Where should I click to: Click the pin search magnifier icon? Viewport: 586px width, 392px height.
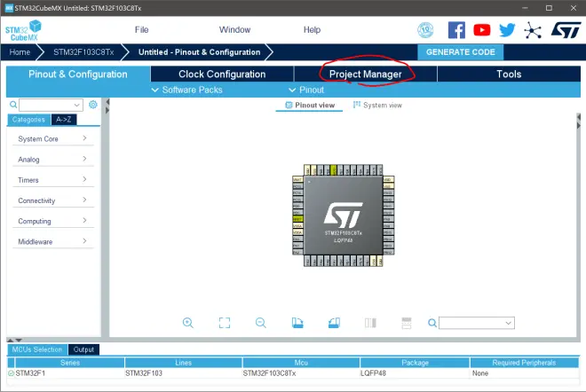tap(432, 323)
